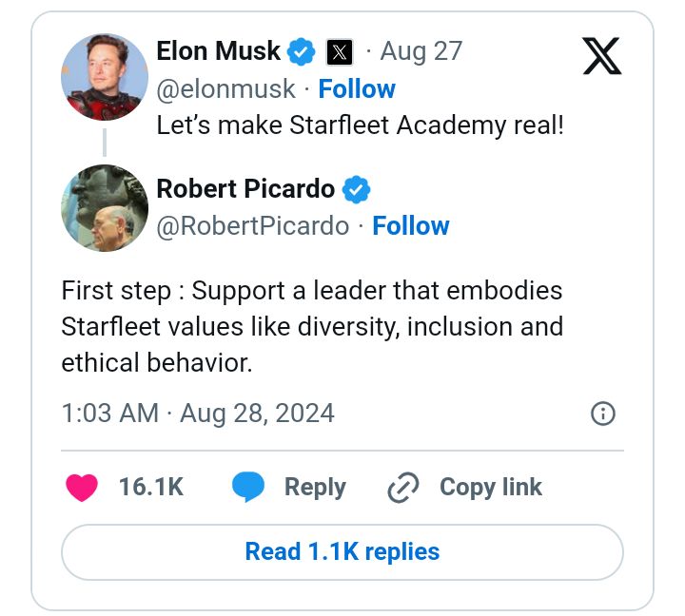Like the post with the heart icon
Screen dimensions: 685x616
coord(83,488)
